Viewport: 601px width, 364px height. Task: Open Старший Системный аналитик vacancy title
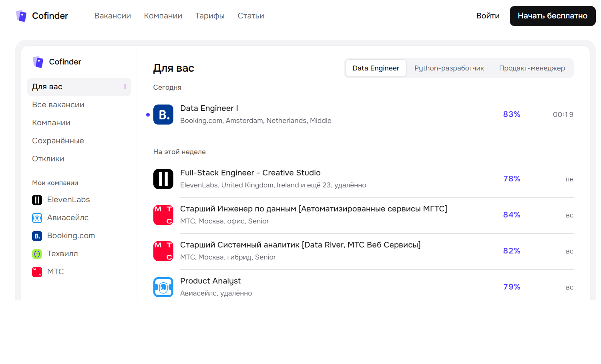(300, 245)
